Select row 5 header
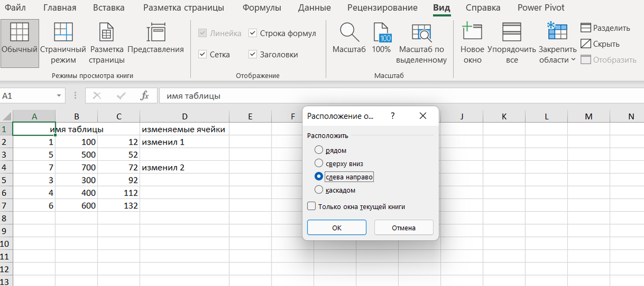644x286 pixels. click(6, 180)
